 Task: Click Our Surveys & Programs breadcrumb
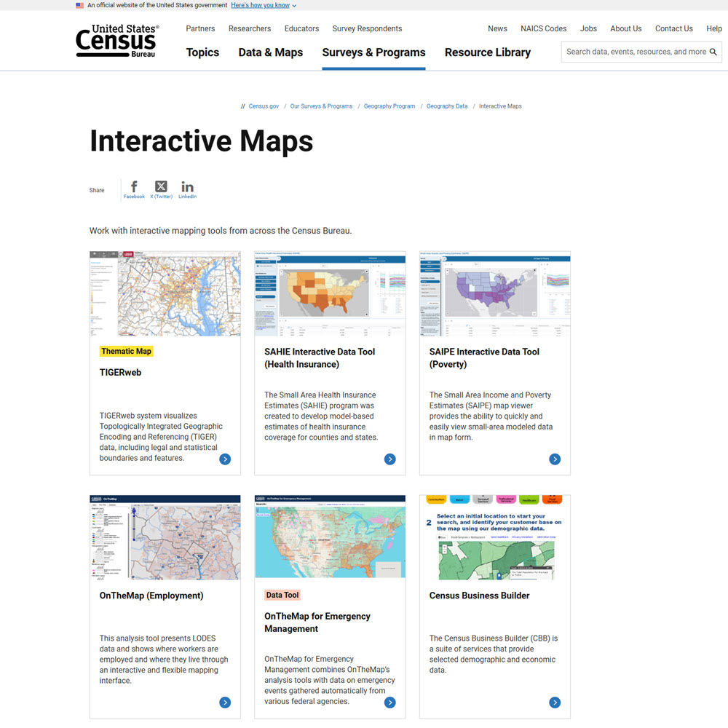coord(321,106)
